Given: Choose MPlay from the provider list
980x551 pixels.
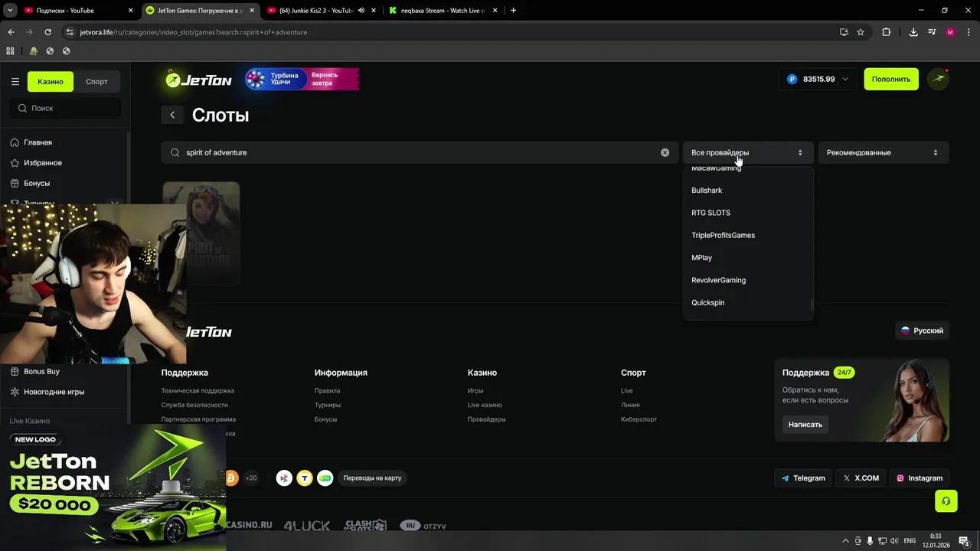Looking at the screenshot, I should pos(747,257).
